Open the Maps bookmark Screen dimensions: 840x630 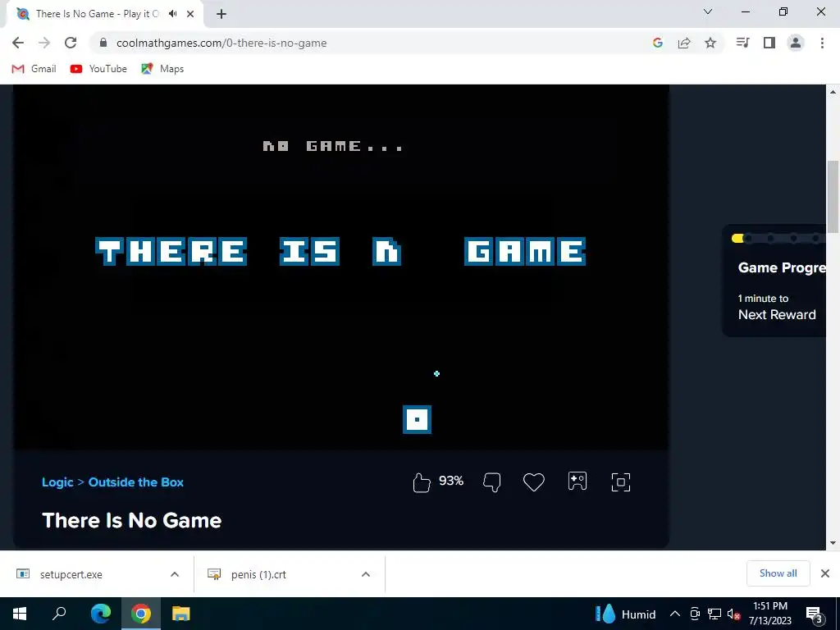coord(162,69)
